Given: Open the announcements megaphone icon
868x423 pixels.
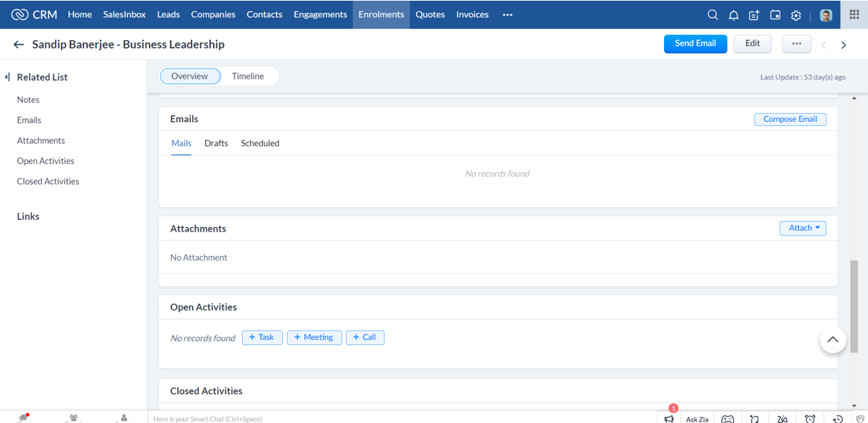Looking at the screenshot, I should [669, 419].
